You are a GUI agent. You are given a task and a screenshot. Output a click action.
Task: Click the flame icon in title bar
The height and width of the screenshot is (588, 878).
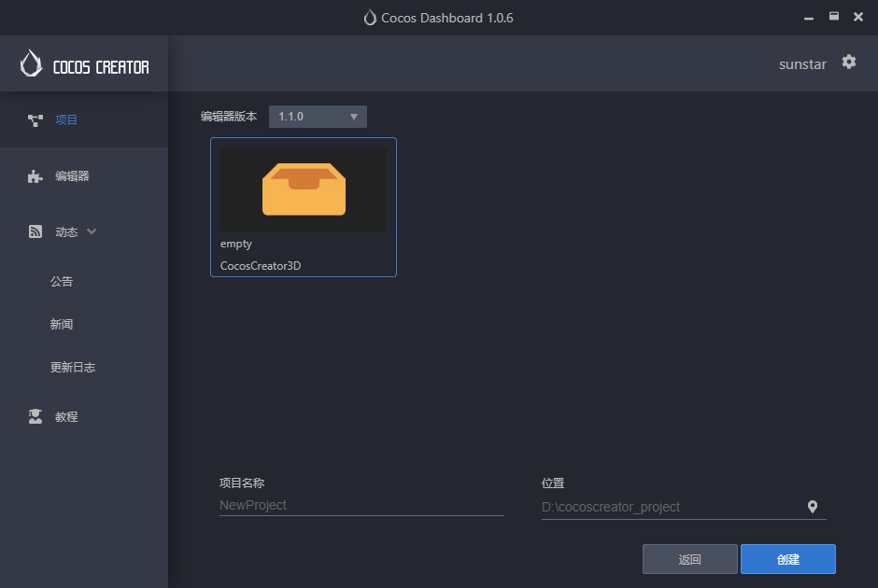tap(370, 18)
